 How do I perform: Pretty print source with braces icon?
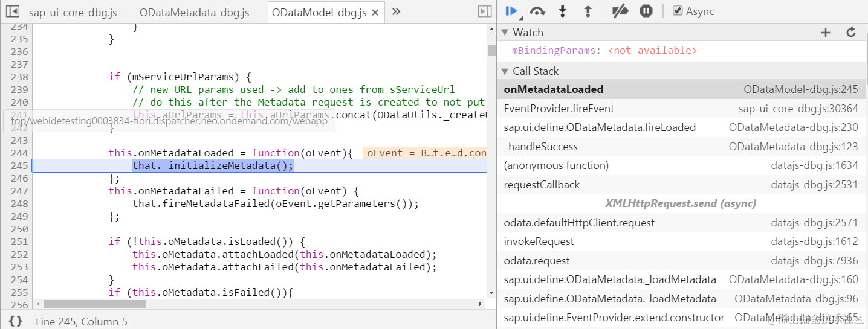coord(15,321)
